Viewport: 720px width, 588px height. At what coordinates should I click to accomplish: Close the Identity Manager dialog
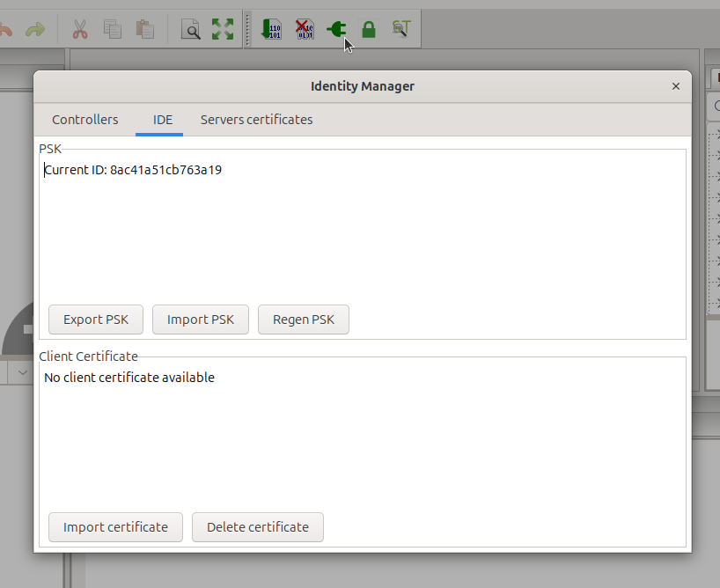pyautogui.click(x=676, y=86)
